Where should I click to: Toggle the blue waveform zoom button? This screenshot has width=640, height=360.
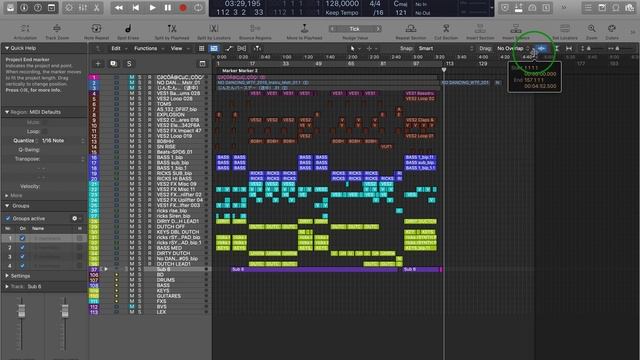pyautogui.click(x=542, y=49)
